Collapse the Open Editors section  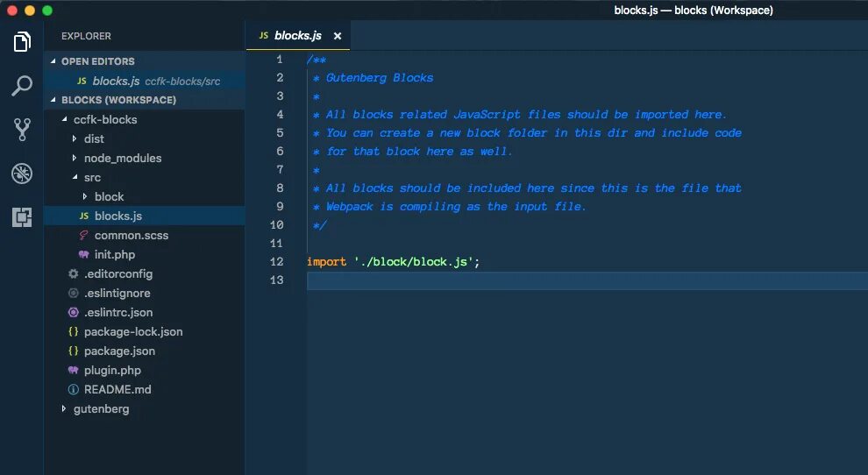point(53,60)
